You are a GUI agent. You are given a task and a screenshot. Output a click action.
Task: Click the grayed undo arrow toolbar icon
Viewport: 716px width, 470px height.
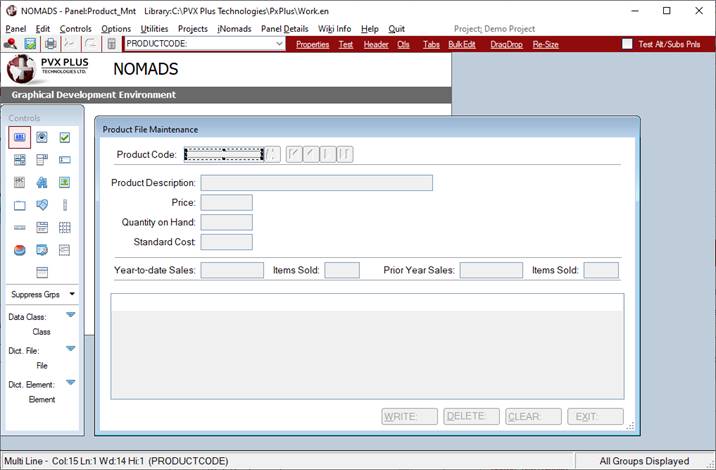click(71, 44)
